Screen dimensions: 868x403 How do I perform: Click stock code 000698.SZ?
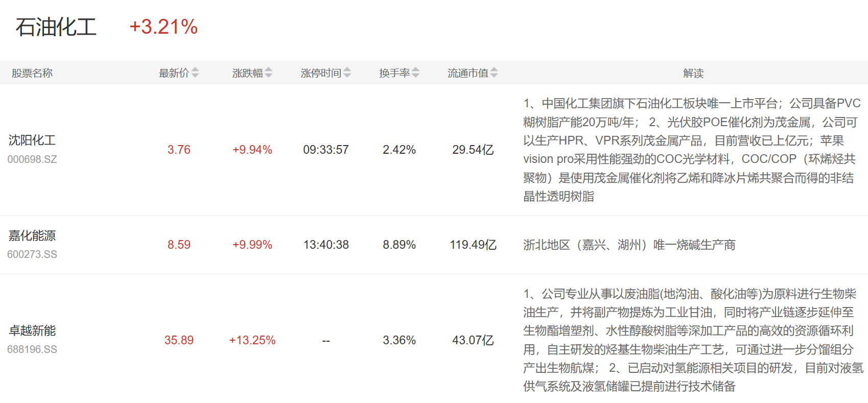tap(32, 159)
